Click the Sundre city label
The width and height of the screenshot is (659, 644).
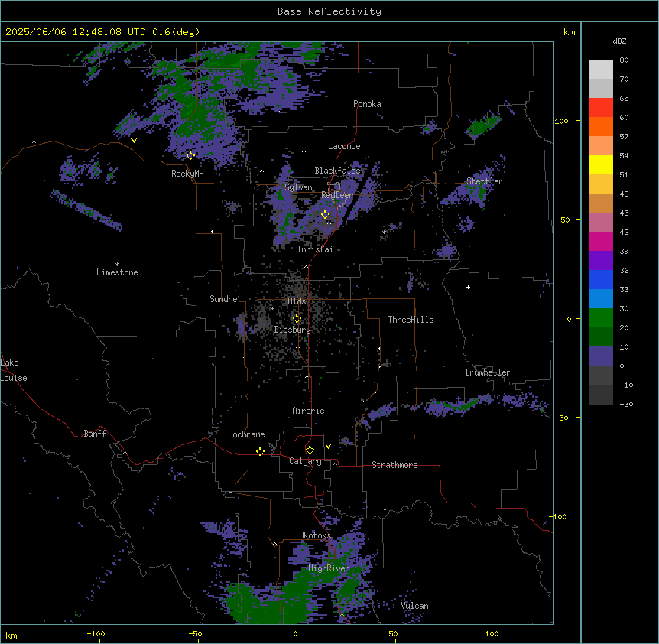tap(223, 299)
